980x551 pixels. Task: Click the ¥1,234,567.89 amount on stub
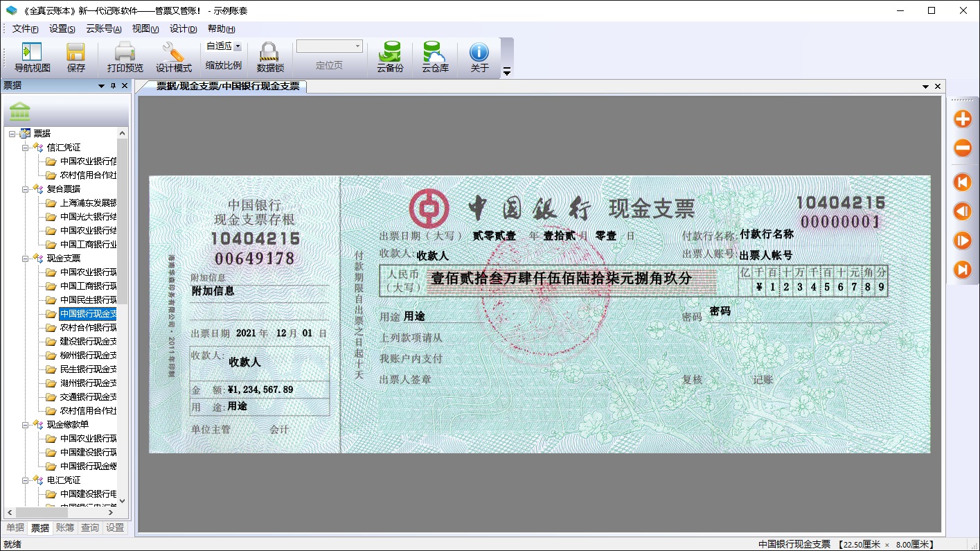(260, 390)
